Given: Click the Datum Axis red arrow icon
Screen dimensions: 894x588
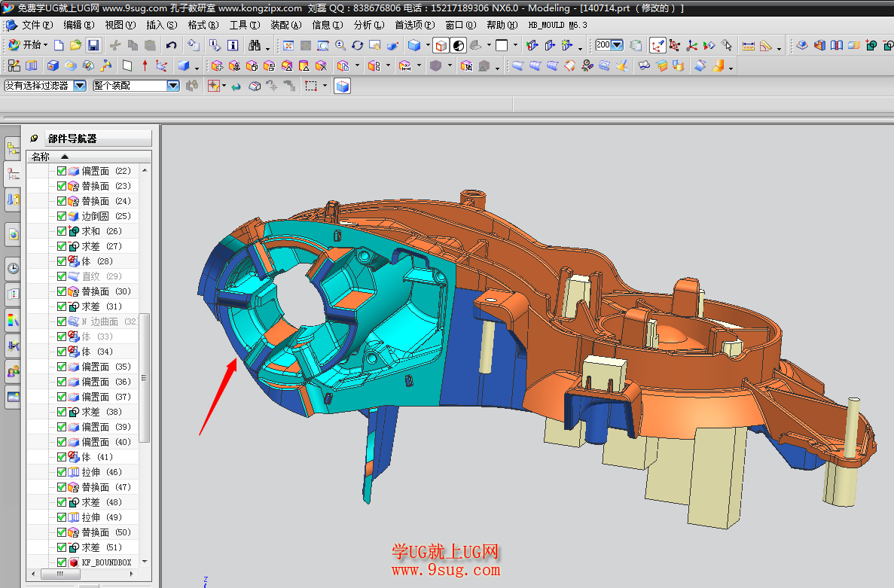Looking at the screenshot, I should pos(145,66).
